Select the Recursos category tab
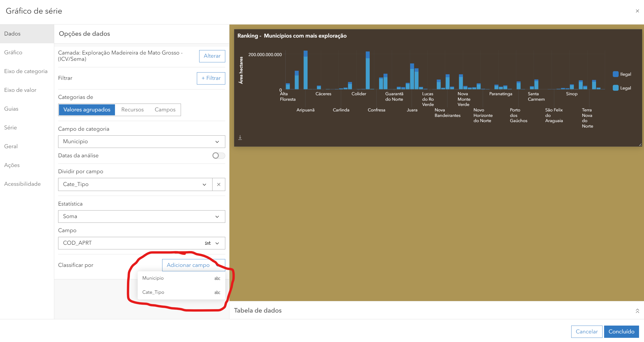Screen dimensions: 644x342 [x=132, y=110]
